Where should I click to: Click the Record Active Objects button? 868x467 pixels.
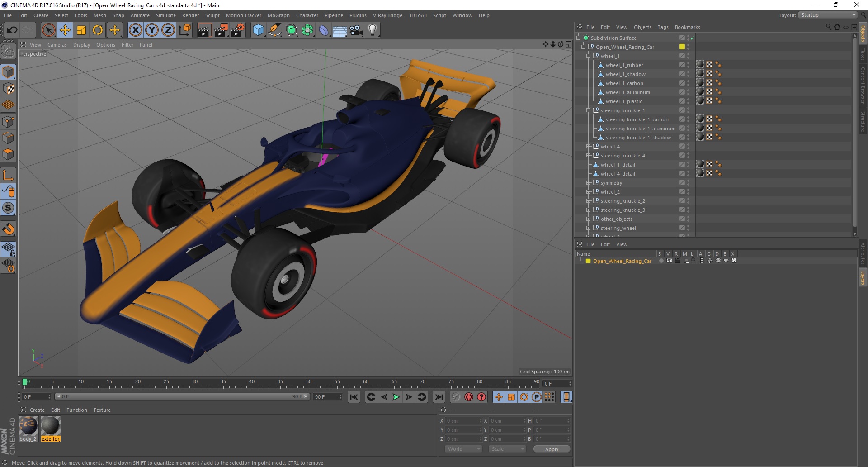[x=456, y=397]
